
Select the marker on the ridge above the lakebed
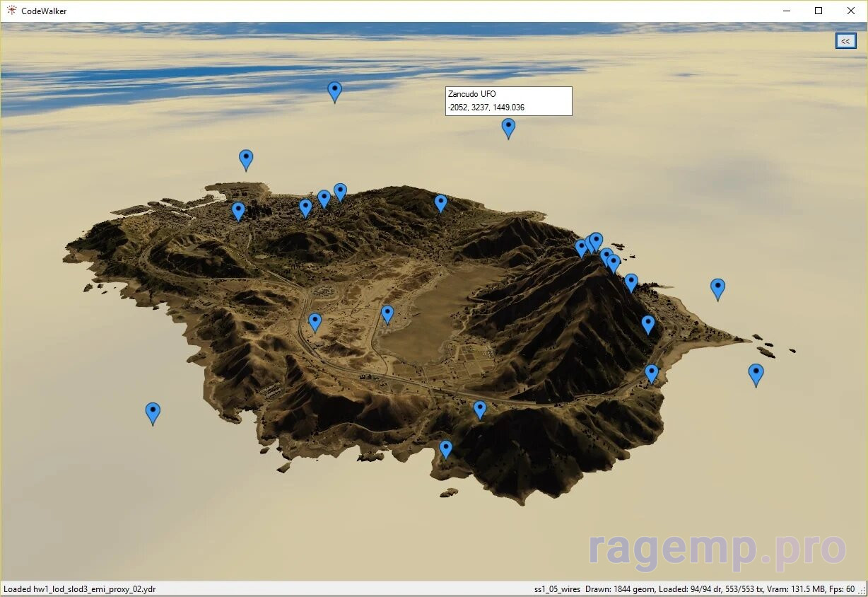tap(441, 203)
